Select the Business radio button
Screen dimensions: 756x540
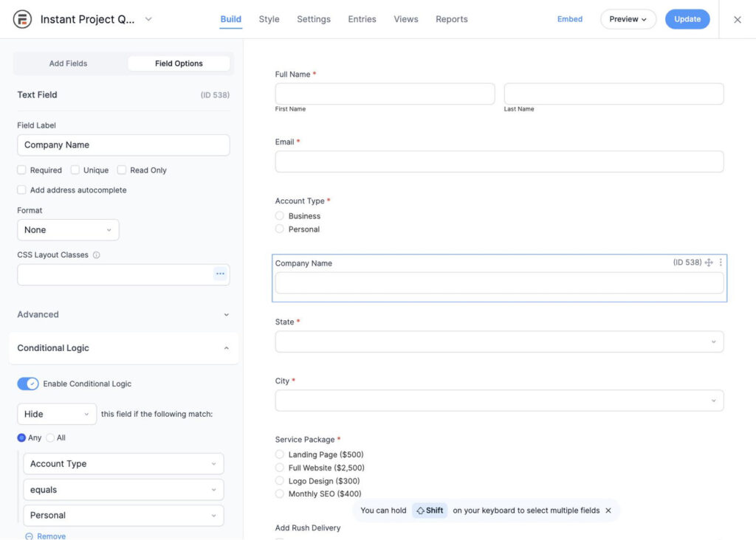pos(280,216)
